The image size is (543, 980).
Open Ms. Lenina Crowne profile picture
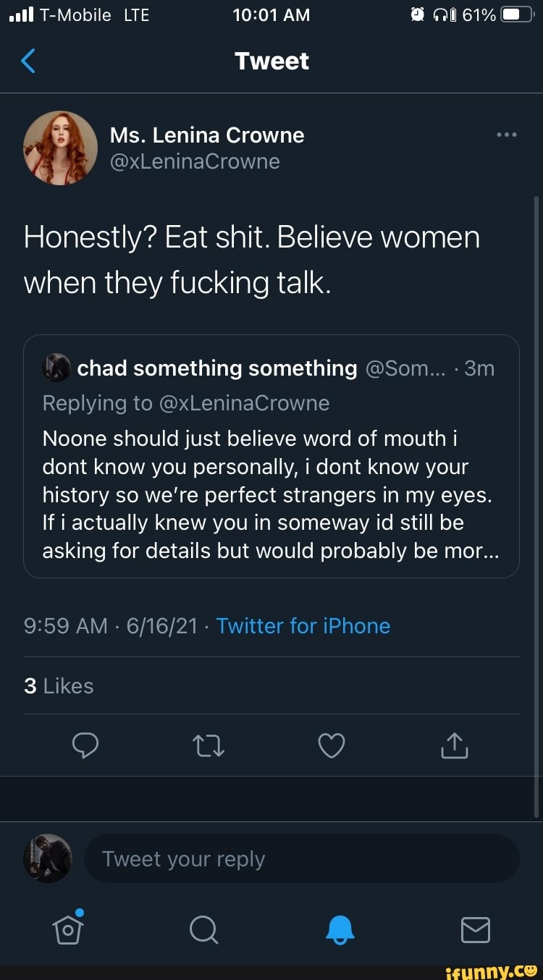60,148
